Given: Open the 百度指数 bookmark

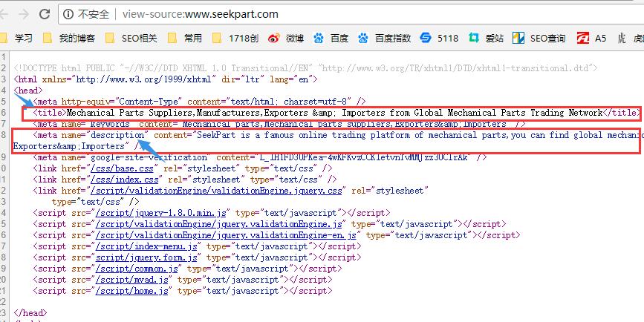Looking at the screenshot, I should point(384,39).
